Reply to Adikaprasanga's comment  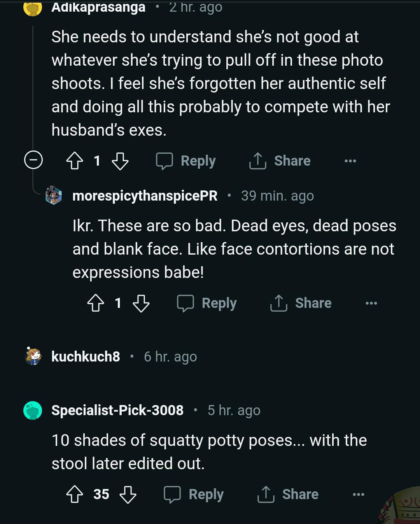click(x=186, y=161)
